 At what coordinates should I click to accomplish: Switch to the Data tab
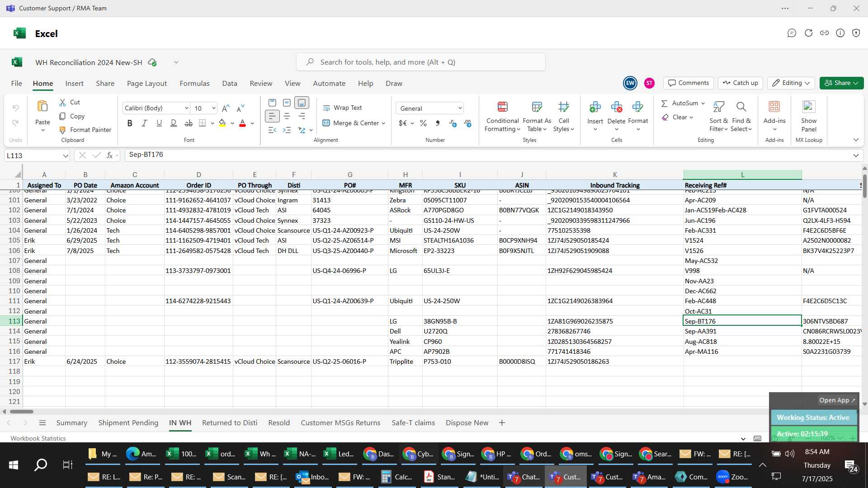[229, 84]
